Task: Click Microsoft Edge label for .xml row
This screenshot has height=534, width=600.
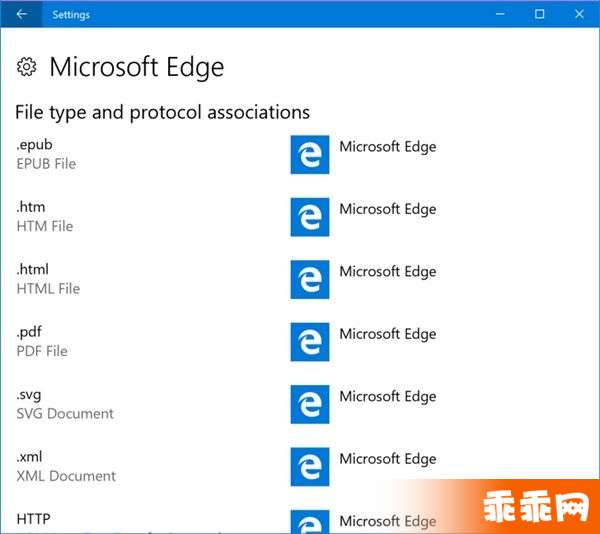Action: (388, 459)
